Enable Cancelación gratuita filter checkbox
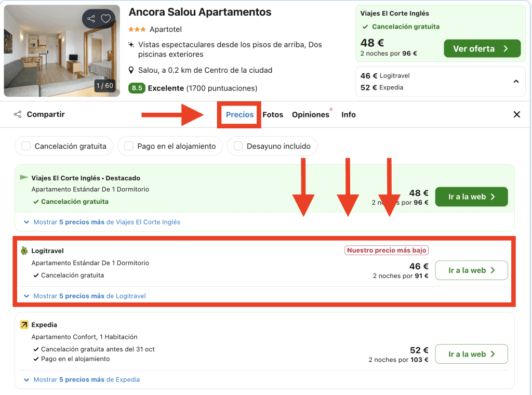This screenshot has height=395, width=532. [x=26, y=147]
